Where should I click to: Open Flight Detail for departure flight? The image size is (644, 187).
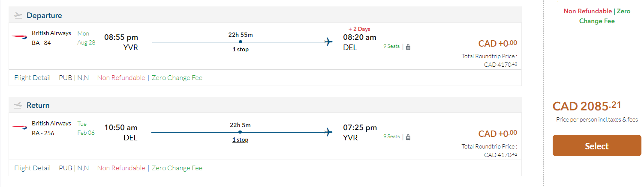pyautogui.click(x=33, y=78)
